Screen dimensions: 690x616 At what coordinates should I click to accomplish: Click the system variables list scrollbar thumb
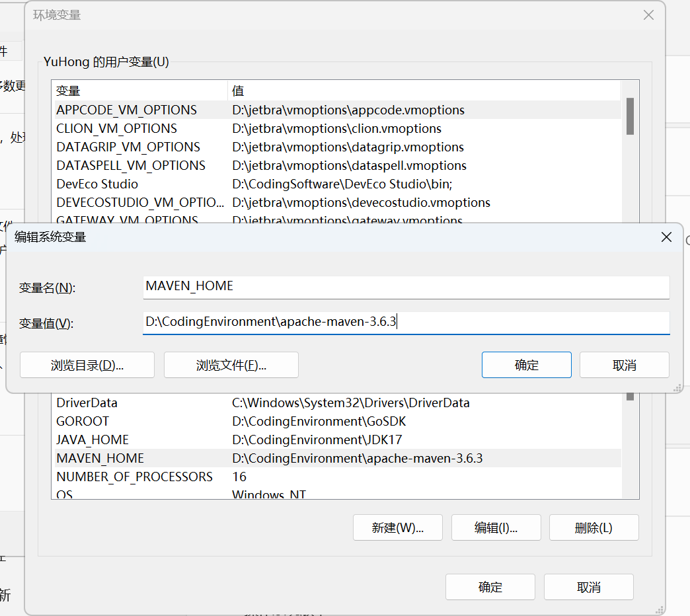click(630, 397)
